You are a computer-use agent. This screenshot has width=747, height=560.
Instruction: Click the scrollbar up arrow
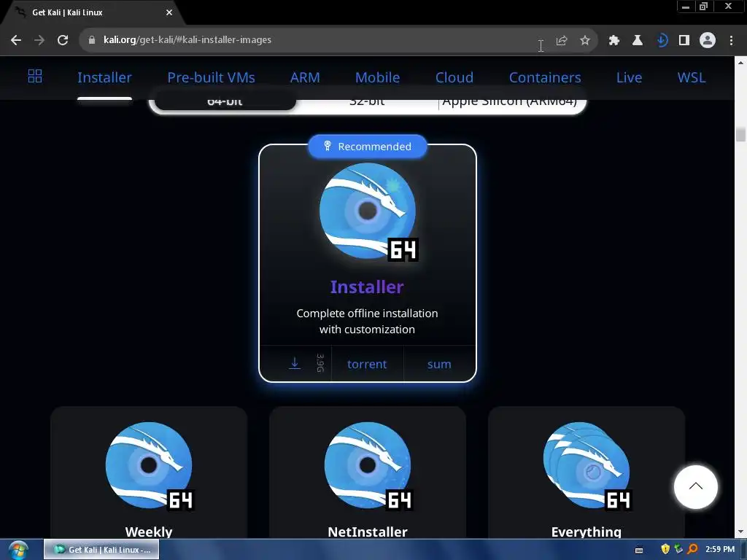point(740,63)
